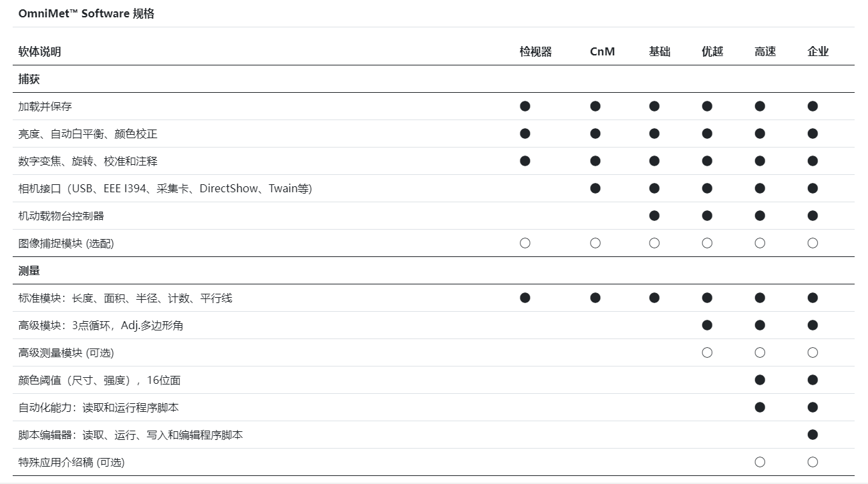Click the 企业 dot for 自动化能力 row
The height and width of the screenshot is (484, 868).
coord(813,407)
